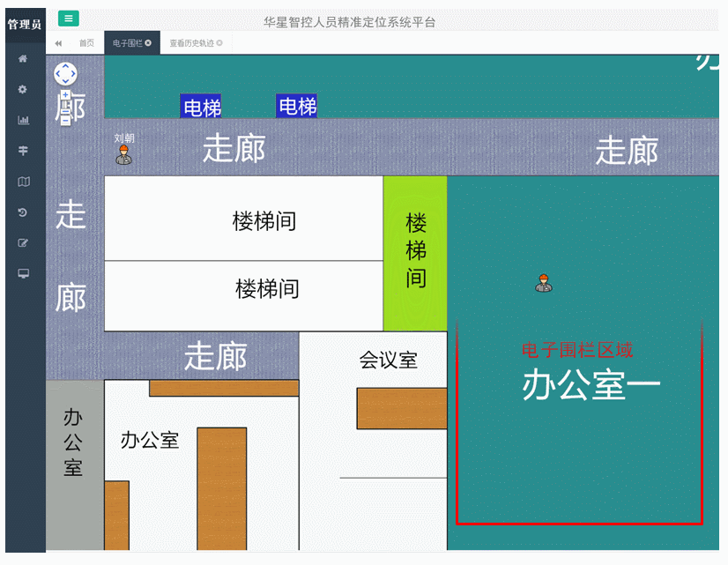Viewport: 728px width, 565px height.
Task: Open the statistics bar-chart sidebar icon
Action: pyautogui.click(x=24, y=120)
